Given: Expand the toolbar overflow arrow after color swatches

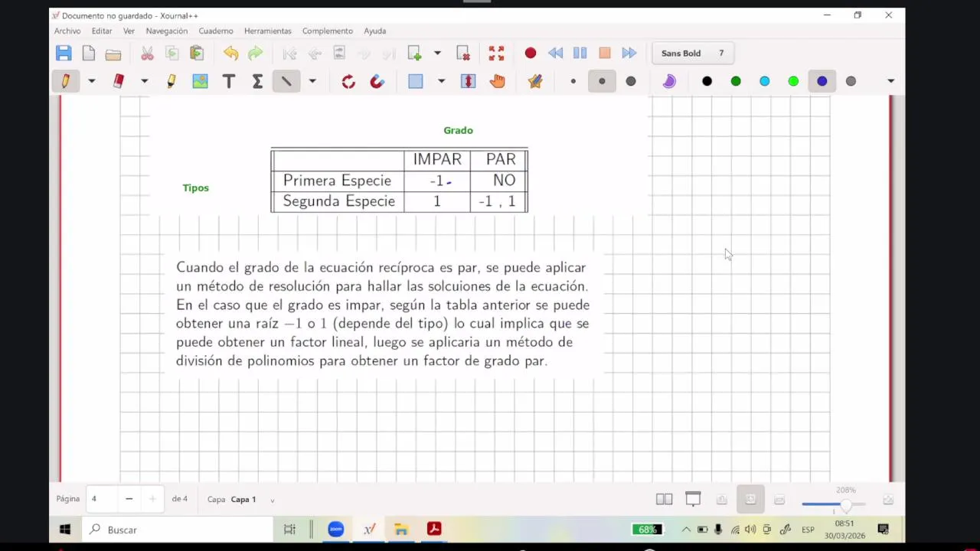Looking at the screenshot, I should coord(890,81).
